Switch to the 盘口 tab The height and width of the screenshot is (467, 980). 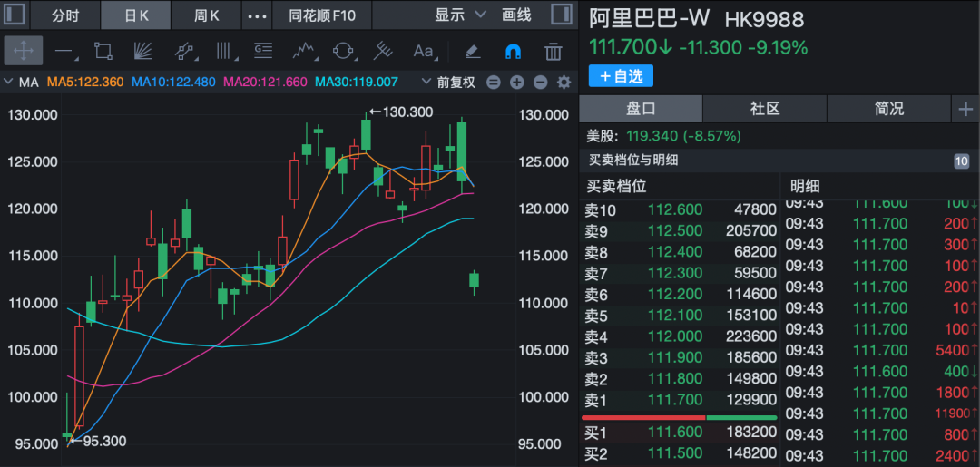pos(641,109)
